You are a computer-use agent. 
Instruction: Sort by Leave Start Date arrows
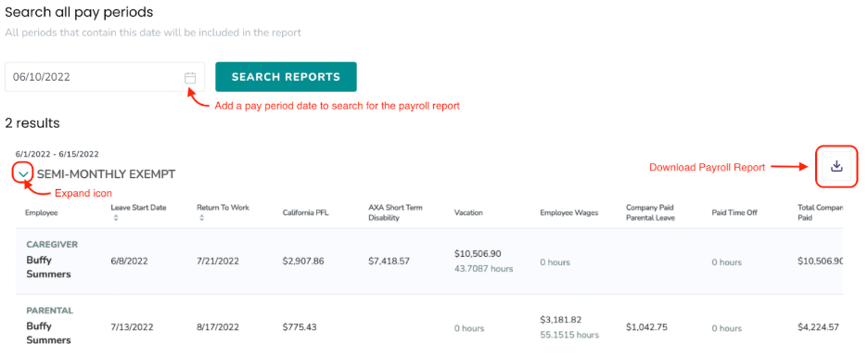(x=116, y=219)
